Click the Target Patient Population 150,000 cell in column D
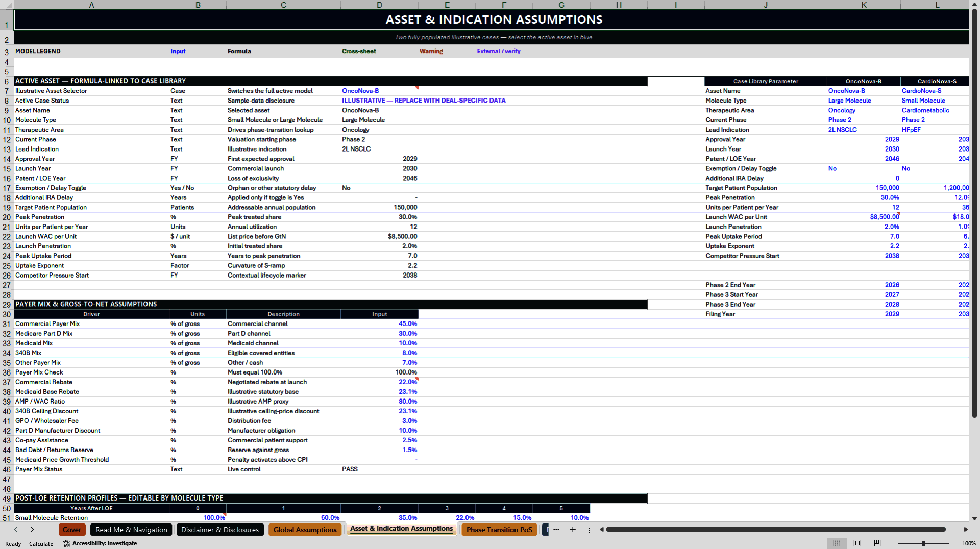Screen dimensions: 980x549 click(379, 207)
